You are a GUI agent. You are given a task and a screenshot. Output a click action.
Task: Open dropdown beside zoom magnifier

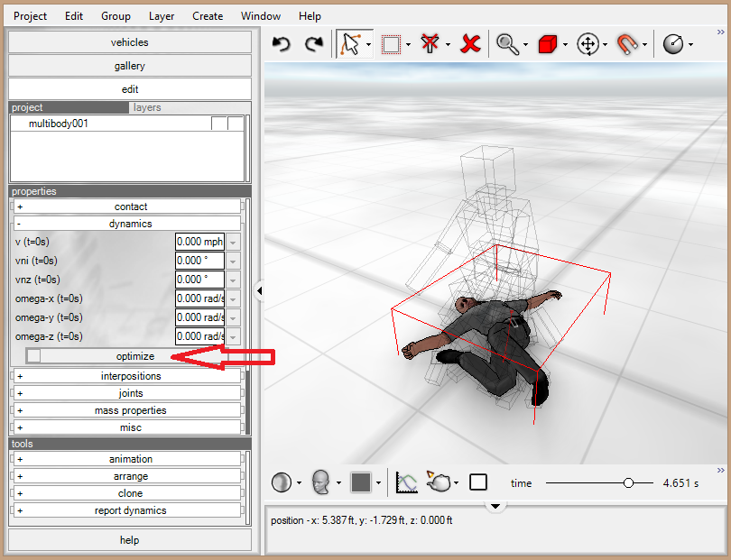(x=525, y=45)
